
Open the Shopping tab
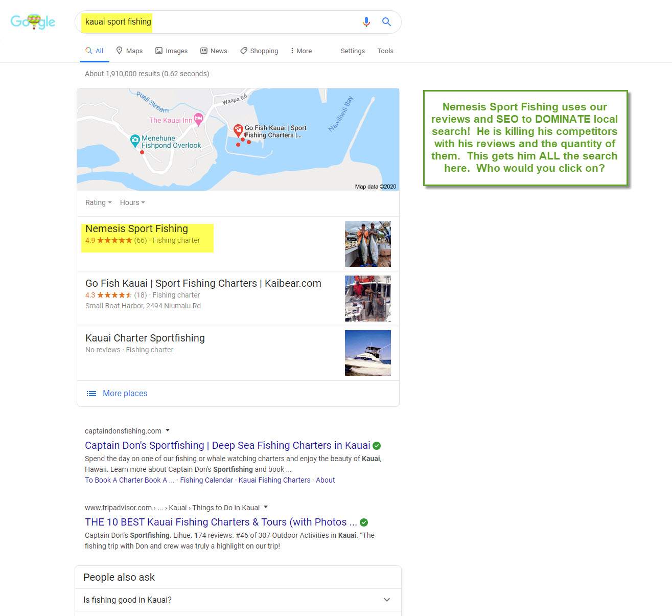(259, 51)
